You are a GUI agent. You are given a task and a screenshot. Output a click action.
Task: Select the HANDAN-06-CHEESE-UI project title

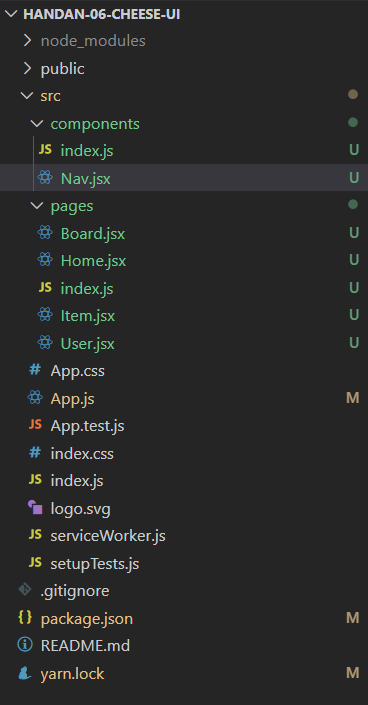[x=102, y=14]
